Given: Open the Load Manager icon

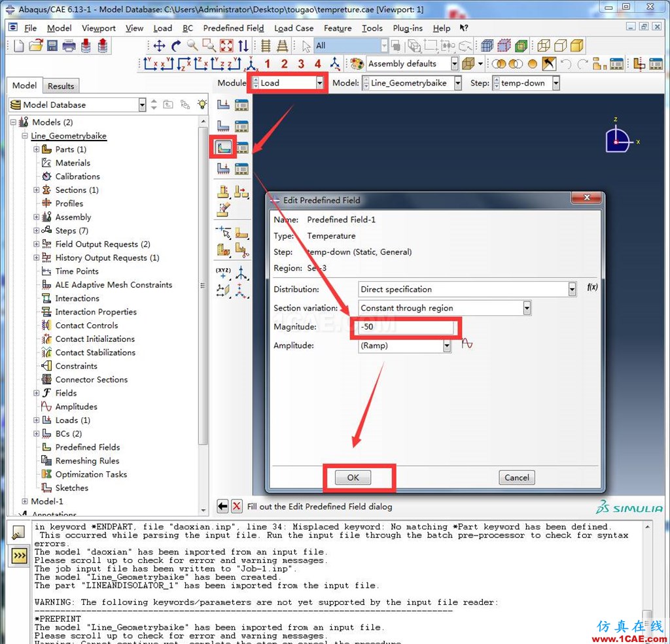Looking at the screenshot, I should [x=241, y=105].
